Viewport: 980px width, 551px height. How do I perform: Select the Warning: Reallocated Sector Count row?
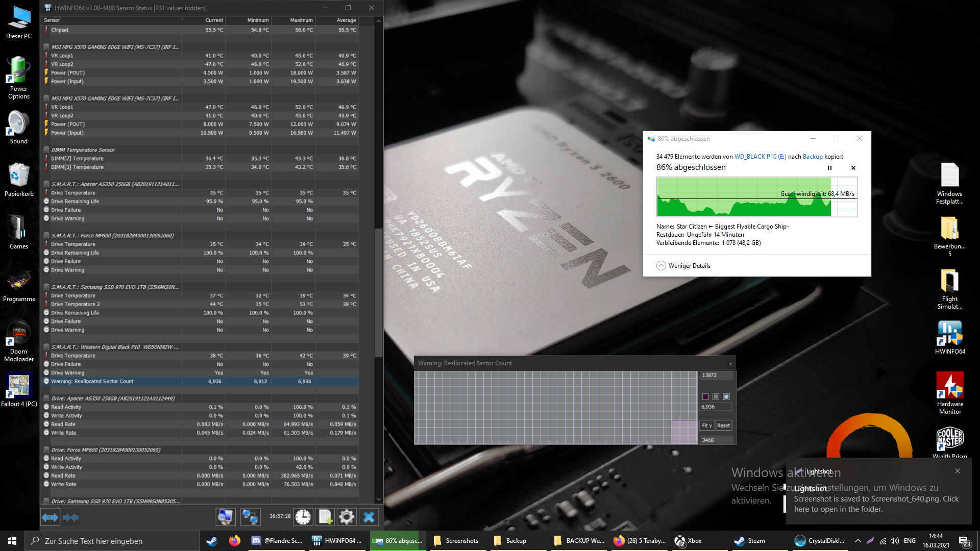click(x=92, y=382)
